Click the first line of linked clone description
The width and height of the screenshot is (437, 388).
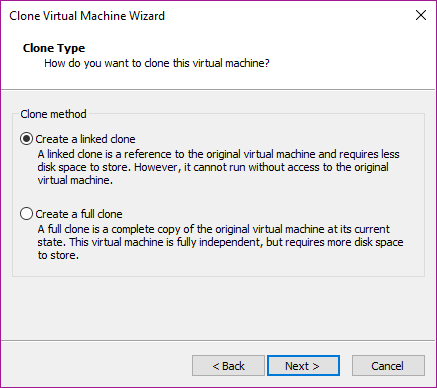(218, 154)
